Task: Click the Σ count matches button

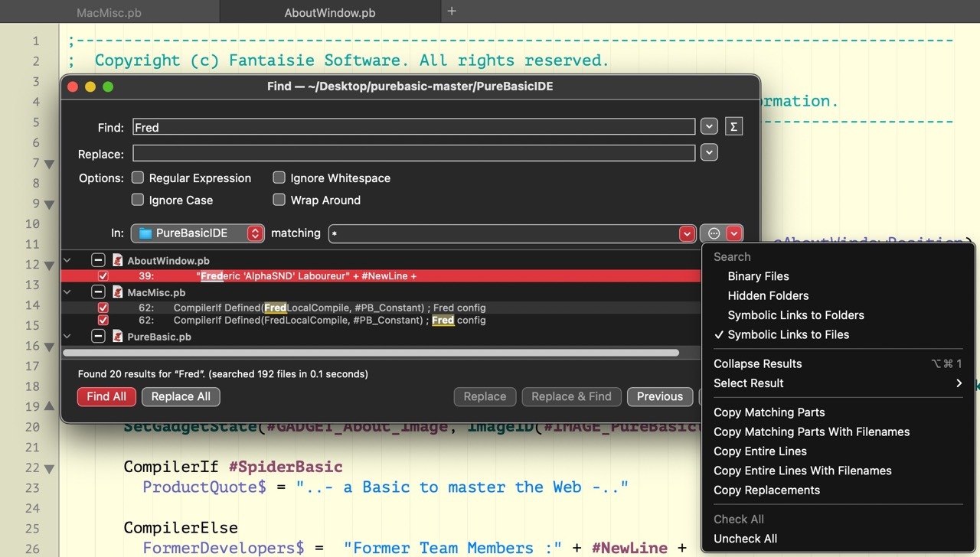Action: [x=733, y=127]
